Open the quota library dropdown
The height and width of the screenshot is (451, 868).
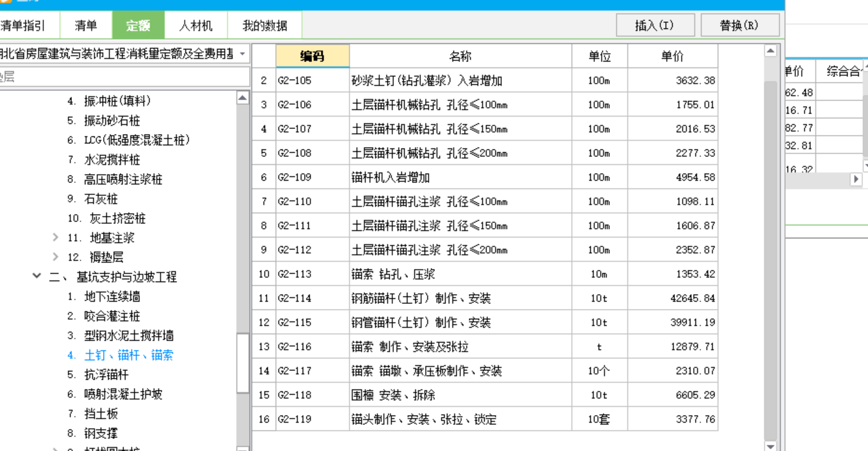tap(243, 54)
